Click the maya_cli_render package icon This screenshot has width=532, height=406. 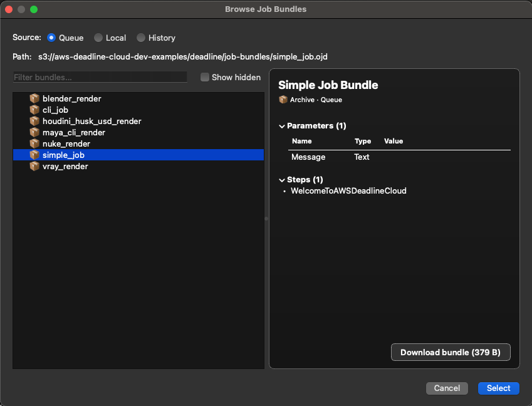[x=34, y=132]
